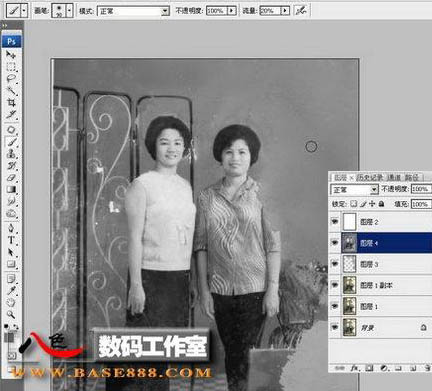Select the Pen tool
The image size is (432, 391).
click(11, 228)
